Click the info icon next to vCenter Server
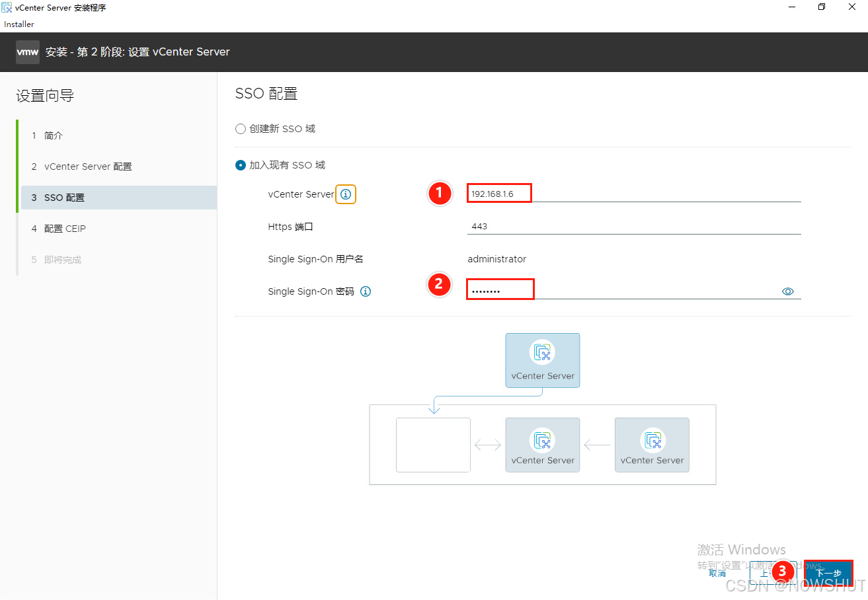This screenshot has height=600, width=868. coord(346,194)
